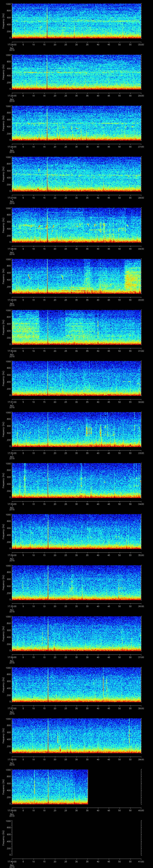This screenshot has width=153, height=868.
Task: Click the black blank area of 17:39:00 panel
Action: tap(114, 786)
